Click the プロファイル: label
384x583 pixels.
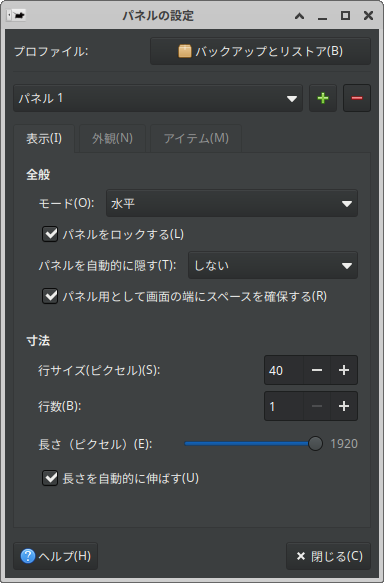point(51,51)
